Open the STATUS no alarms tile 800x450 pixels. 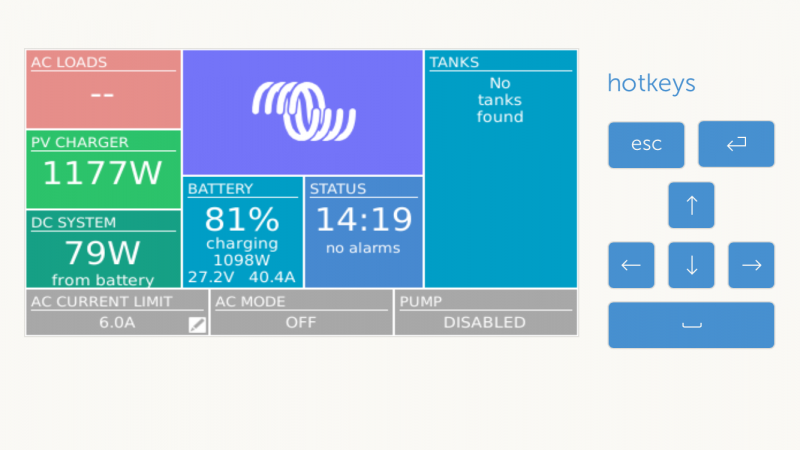pos(364,232)
